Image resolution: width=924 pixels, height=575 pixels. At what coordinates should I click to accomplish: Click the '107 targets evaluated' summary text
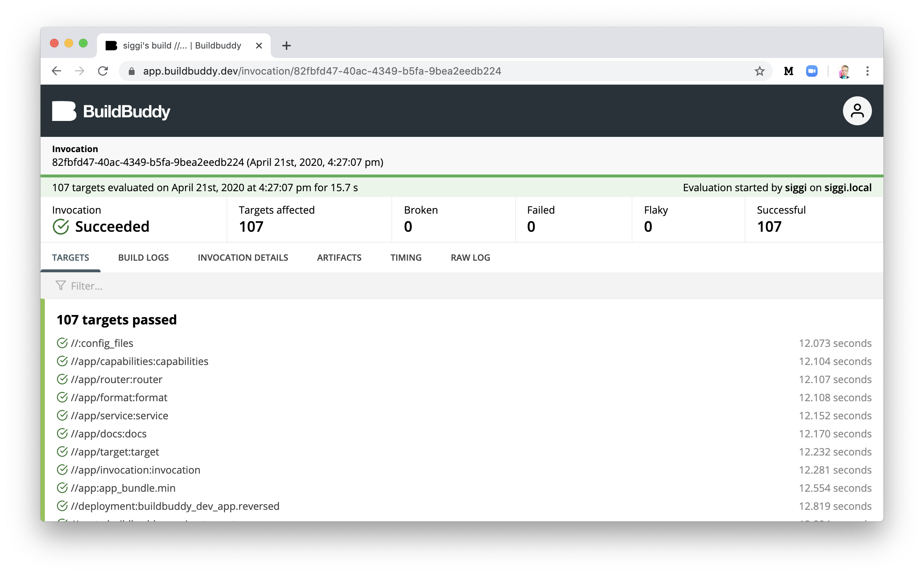tap(205, 188)
